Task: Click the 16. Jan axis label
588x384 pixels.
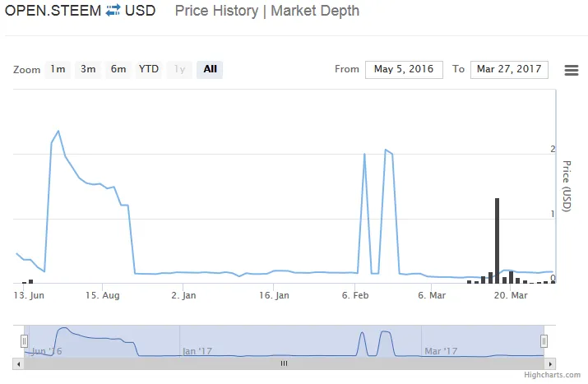Action: 274,295
